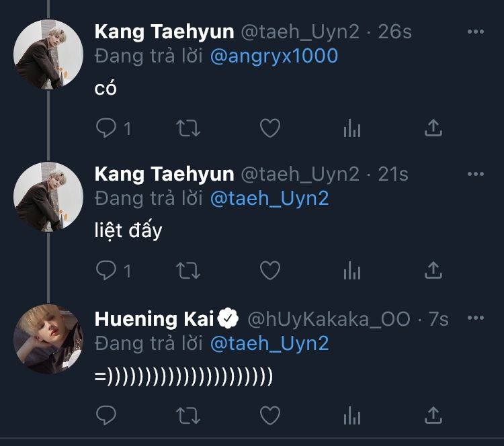This screenshot has height=446, width=504.
Task: Click Huening Kai's profile picture
Action: [48, 339]
